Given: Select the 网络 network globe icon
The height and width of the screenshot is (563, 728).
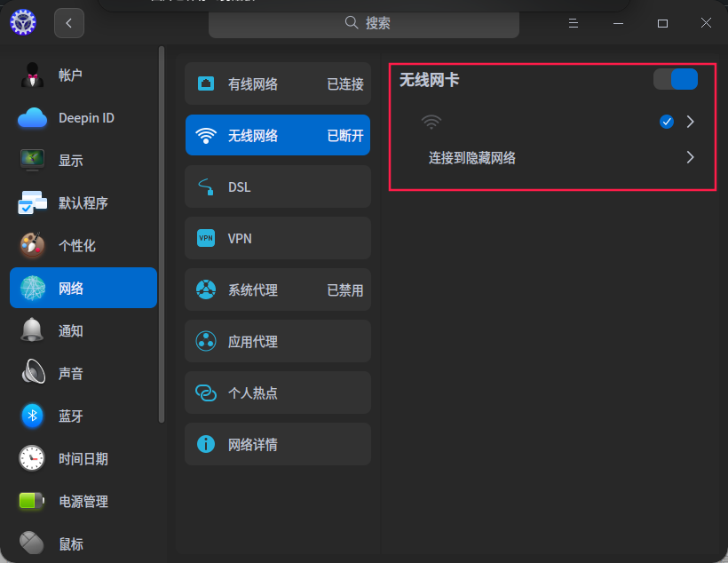Looking at the screenshot, I should 32,288.
